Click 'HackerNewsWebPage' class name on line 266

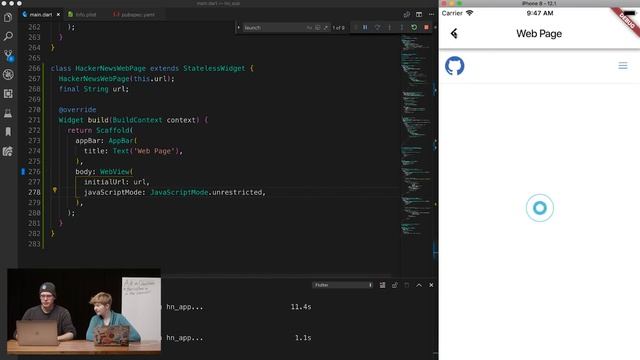[110, 68]
